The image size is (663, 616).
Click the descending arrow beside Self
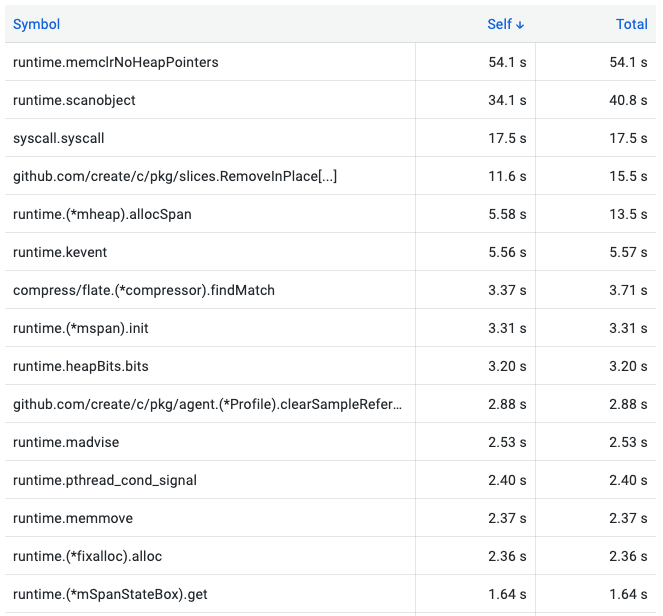(520, 24)
